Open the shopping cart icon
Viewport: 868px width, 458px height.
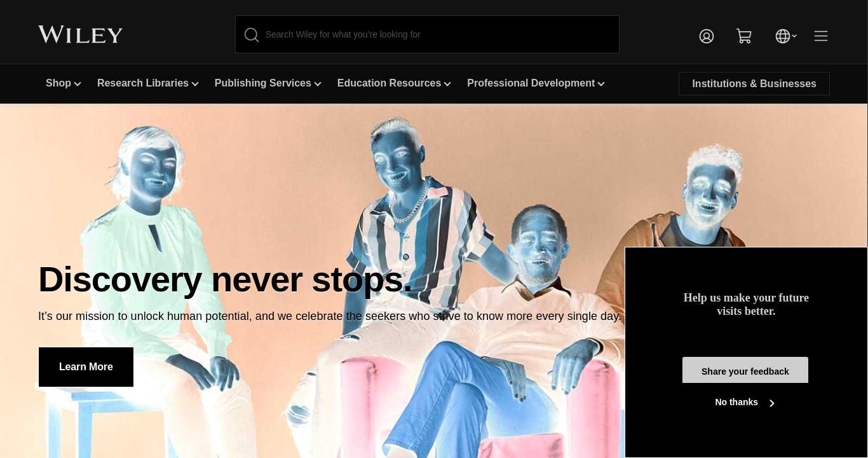coord(744,36)
